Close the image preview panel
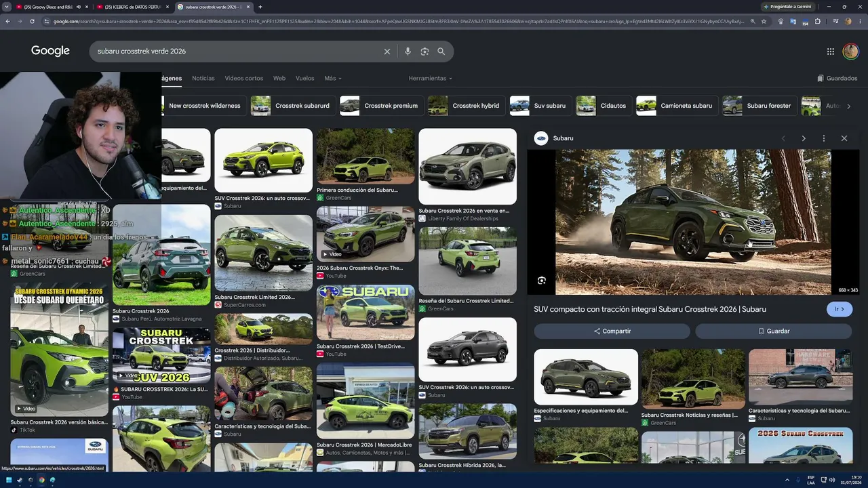This screenshot has height=488, width=868. coord(844,138)
